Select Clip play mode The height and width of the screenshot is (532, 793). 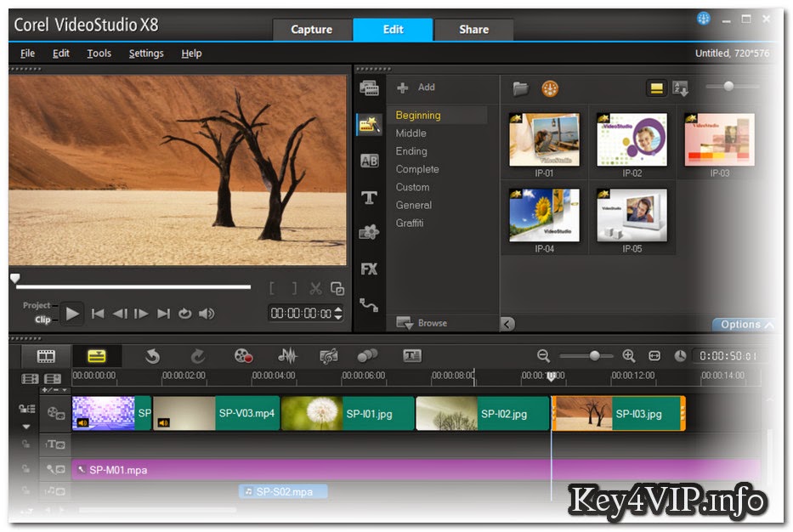click(42, 320)
